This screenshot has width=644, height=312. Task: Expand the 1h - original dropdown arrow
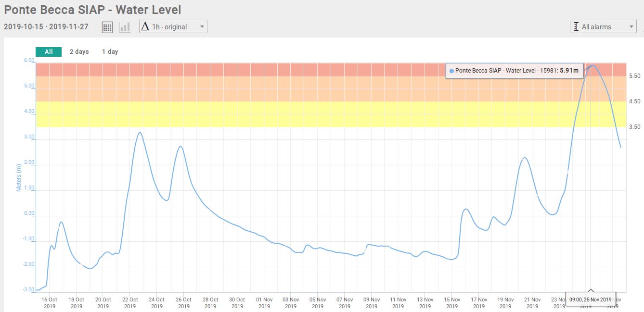click(x=202, y=27)
